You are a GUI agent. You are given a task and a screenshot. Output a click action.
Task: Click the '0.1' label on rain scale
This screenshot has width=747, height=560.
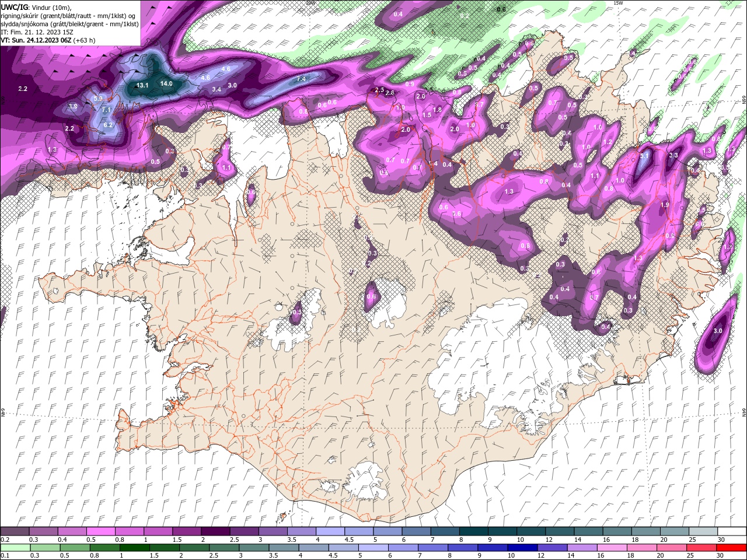(x=5, y=556)
